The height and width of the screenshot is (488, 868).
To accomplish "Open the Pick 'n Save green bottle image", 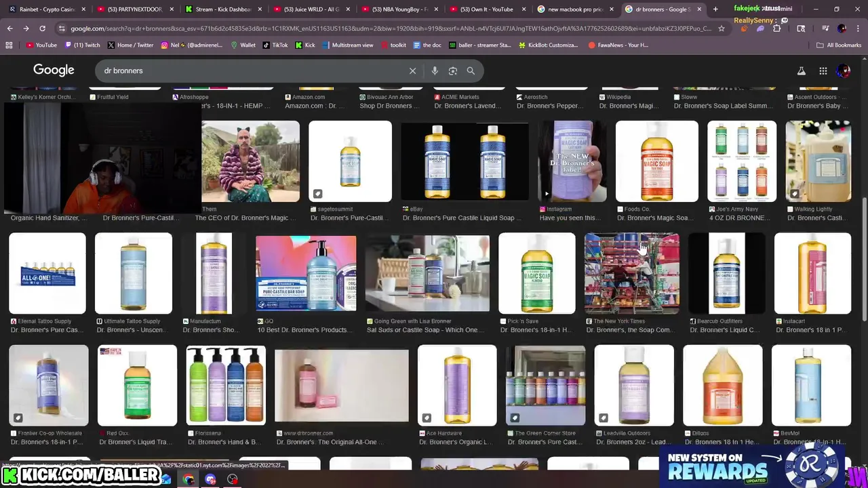I will pos(536,273).
